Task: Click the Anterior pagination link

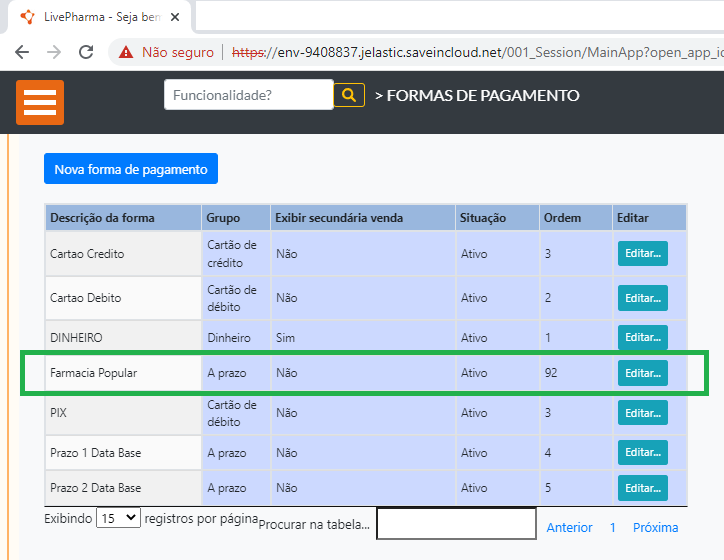Action: pyautogui.click(x=569, y=527)
